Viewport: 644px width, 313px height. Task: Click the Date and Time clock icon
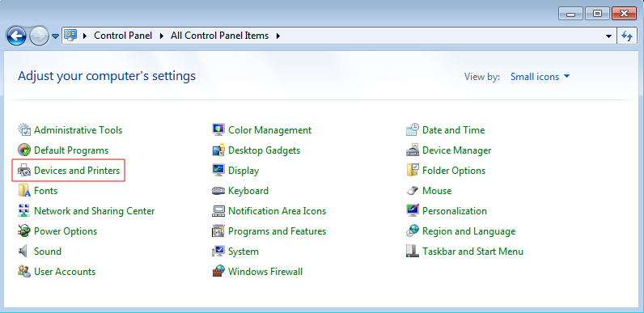[x=413, y=130]
